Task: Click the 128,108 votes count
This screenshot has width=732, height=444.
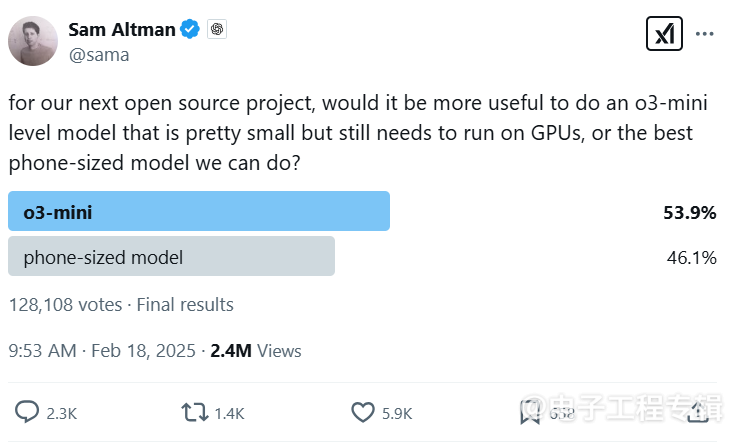Action: click(x=65, y=305)
